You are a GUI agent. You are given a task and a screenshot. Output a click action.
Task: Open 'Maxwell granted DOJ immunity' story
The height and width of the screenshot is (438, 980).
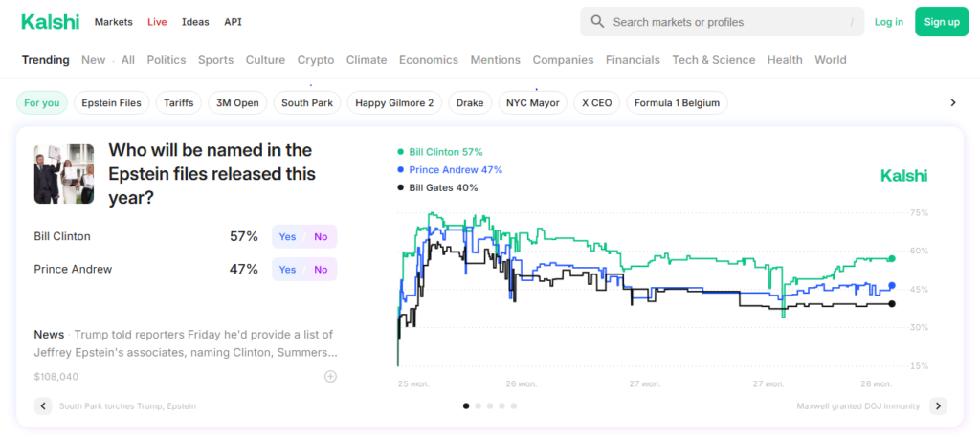(x=858, y=406)
